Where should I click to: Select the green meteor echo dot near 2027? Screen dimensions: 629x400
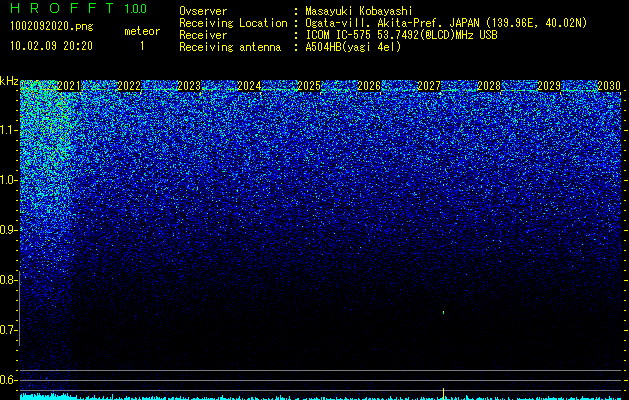[x=443, y=312]
